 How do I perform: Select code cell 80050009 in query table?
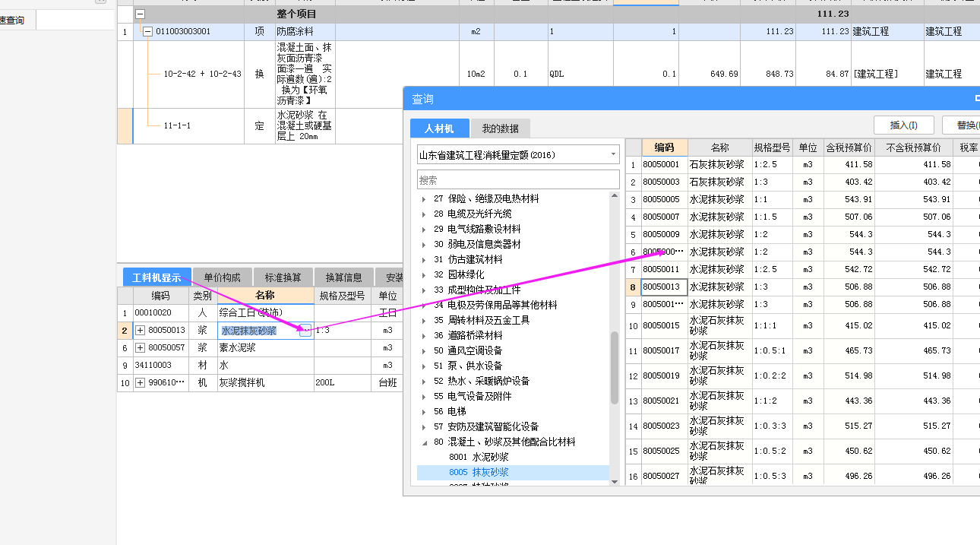[x=664, y=235]
